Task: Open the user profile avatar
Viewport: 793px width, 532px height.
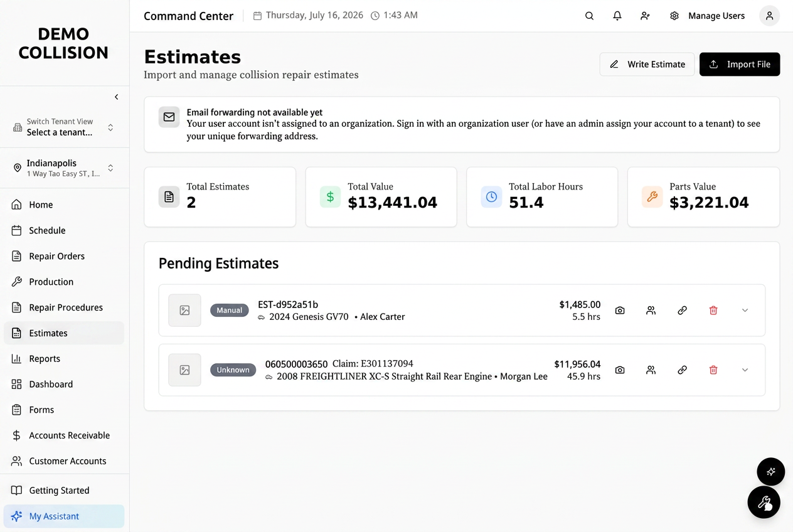Action: click(769, 16)
